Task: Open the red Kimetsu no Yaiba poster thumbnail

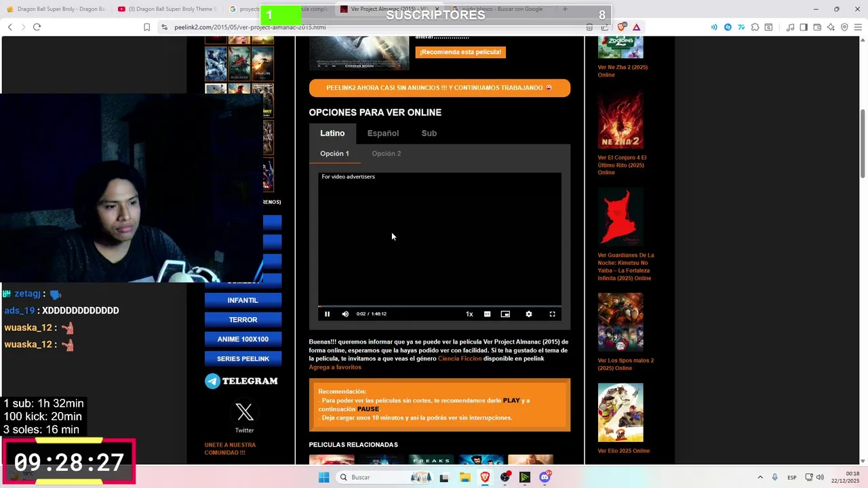Action: (620, 217)
